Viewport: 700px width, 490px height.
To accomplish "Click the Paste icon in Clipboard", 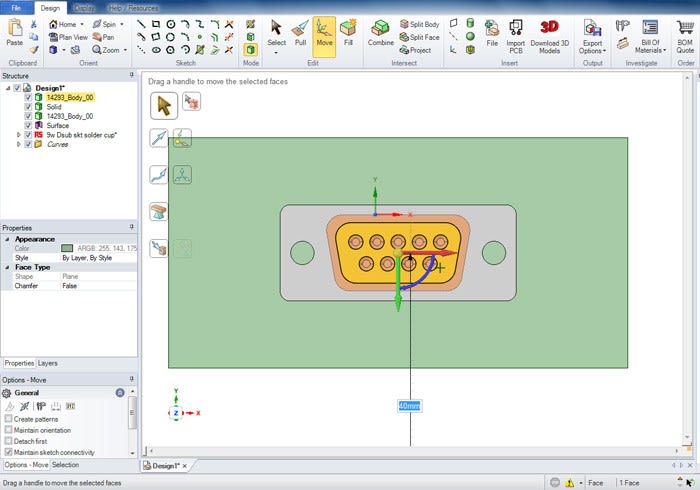I will (x=15, y=32).
